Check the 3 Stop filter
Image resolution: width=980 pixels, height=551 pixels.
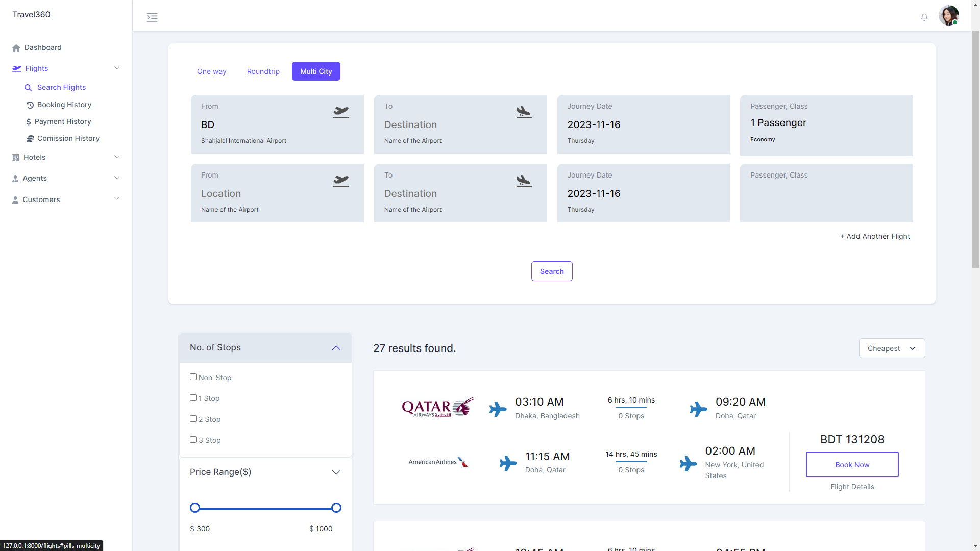coord(193,440)
